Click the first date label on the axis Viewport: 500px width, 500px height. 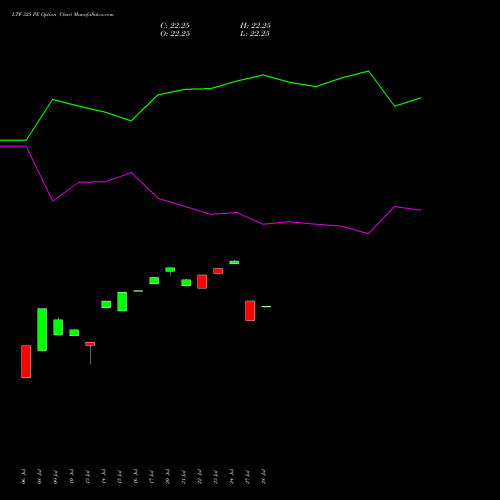point(23,477)
